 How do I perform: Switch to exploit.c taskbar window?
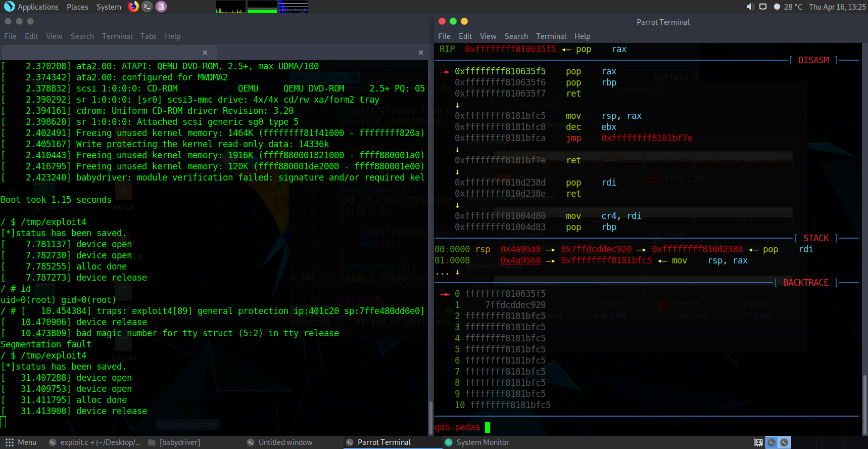pos(94,442)
